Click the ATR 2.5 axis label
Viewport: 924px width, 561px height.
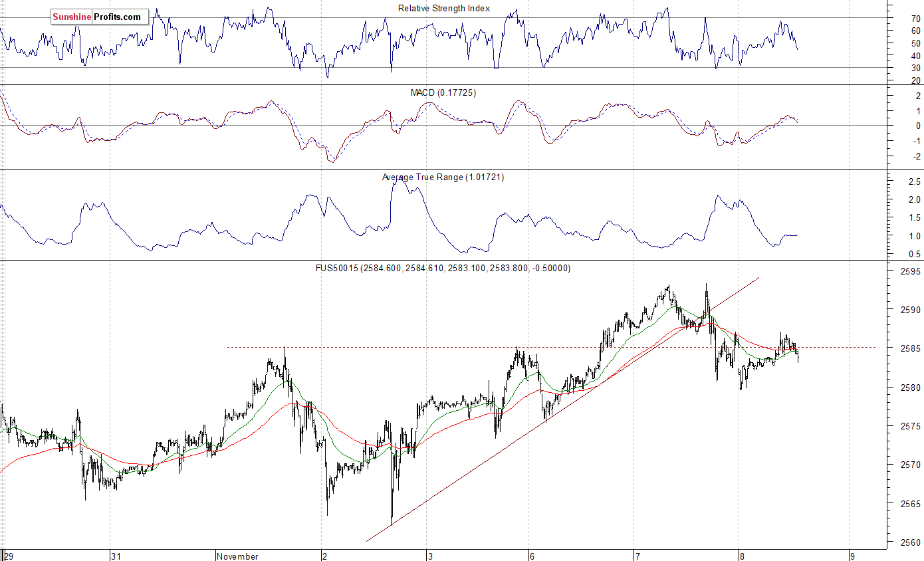point(913,181)
